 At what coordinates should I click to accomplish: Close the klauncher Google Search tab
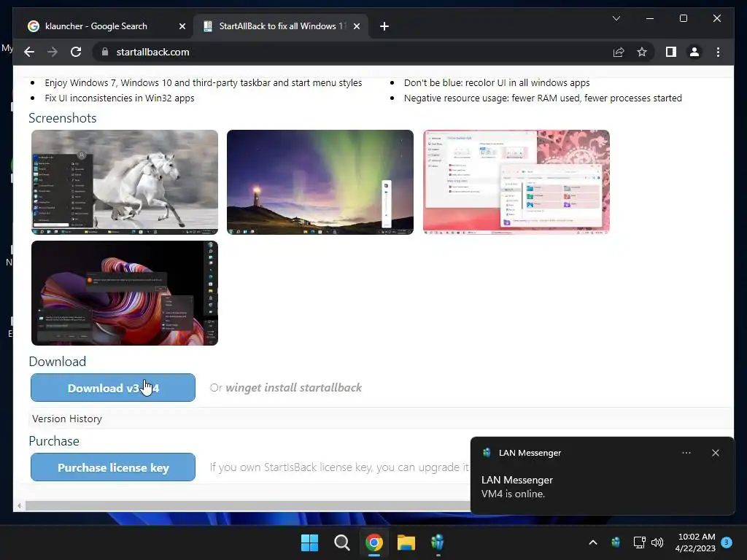click(x=182, y=26)
